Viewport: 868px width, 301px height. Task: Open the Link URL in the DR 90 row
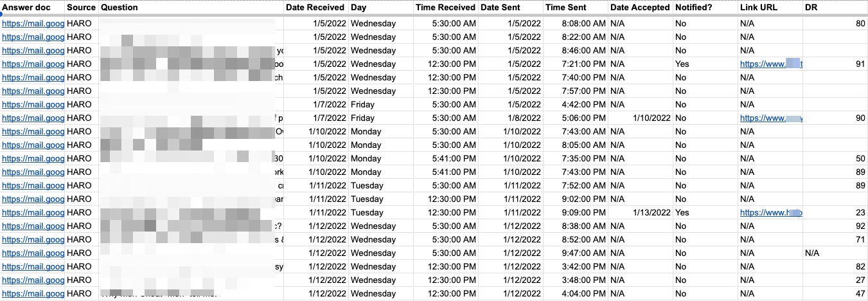click(x=770, y=118)
